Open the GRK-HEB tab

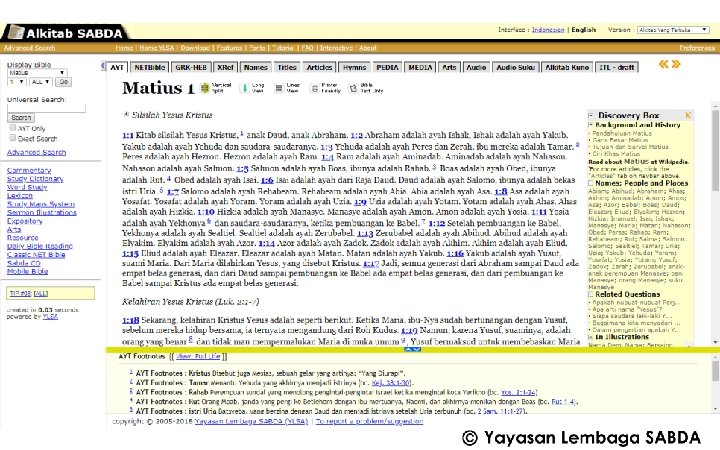[x=191, y=67]
